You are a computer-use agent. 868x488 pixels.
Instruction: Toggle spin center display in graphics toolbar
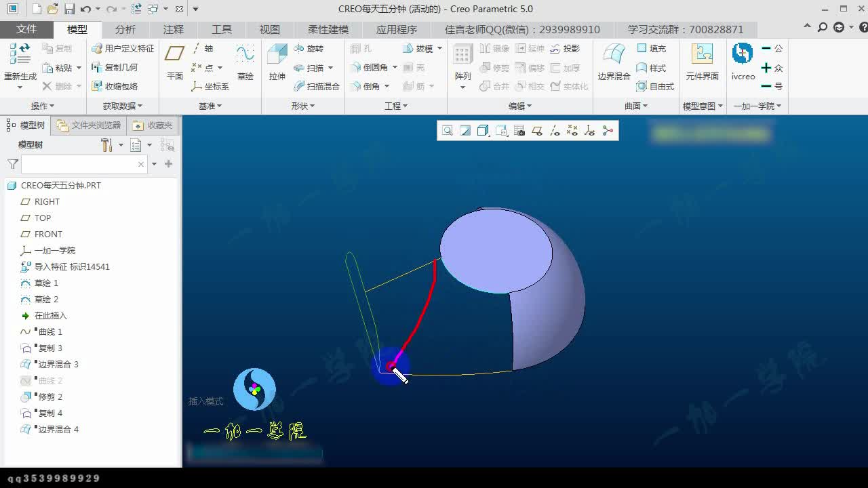[x=608, y=131]
